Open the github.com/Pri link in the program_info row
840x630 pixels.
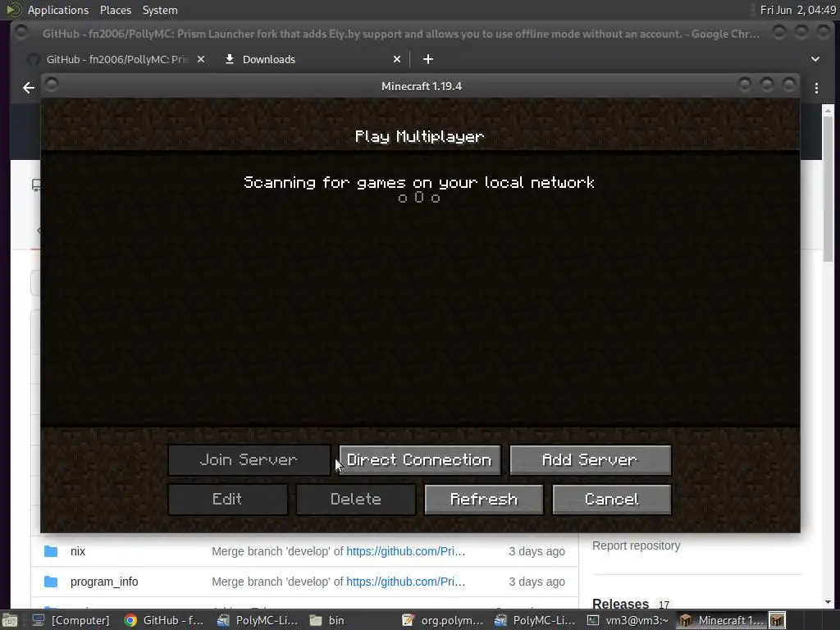405,582
